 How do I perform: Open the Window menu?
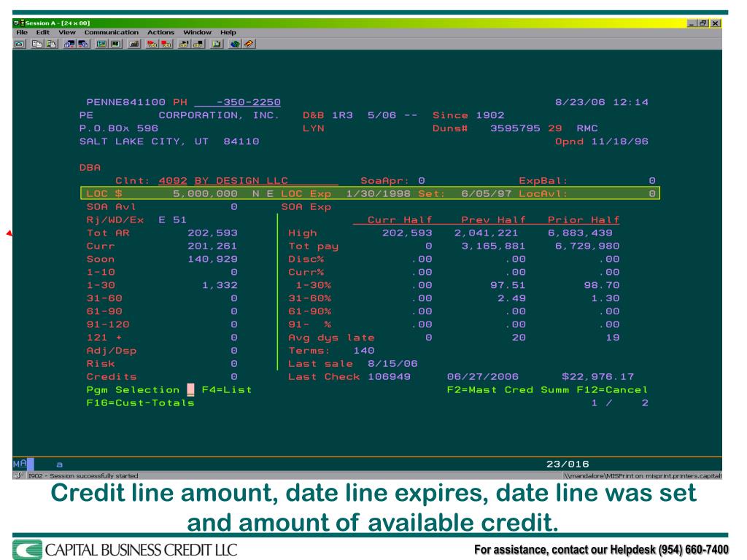[x=197, y=32]
